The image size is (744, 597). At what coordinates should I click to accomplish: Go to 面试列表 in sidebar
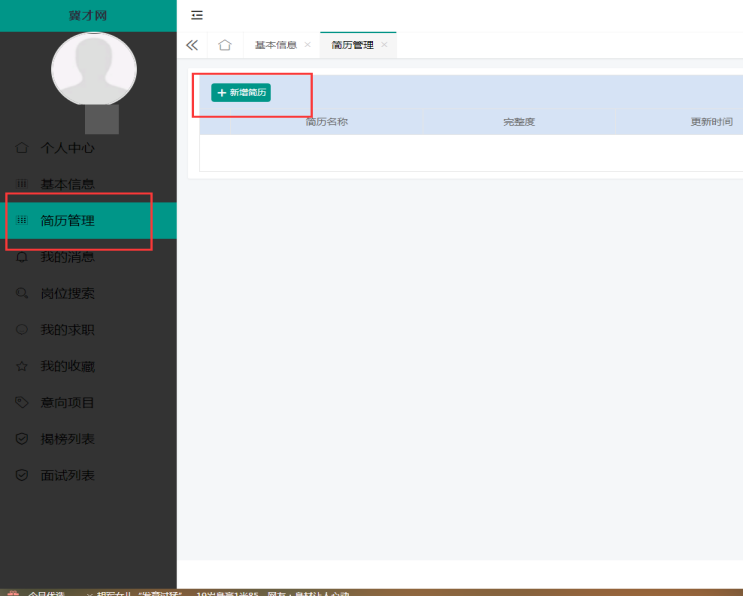pos(67,476)
